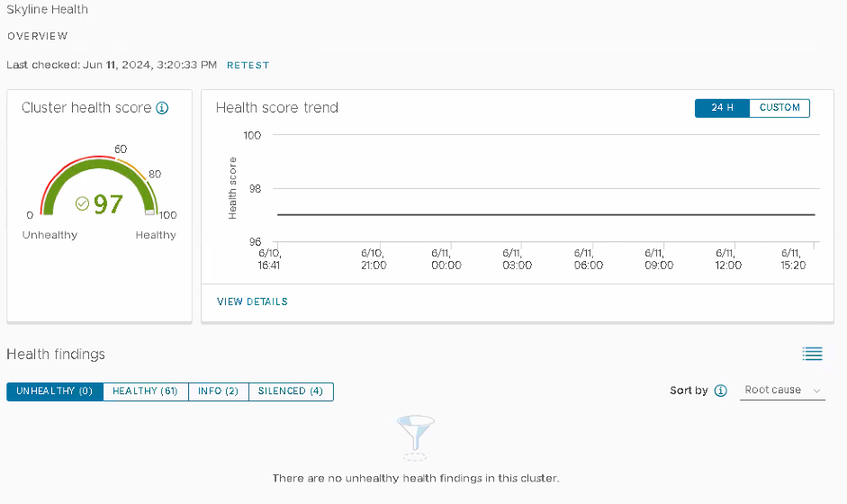Click the Skyline Health title
Screen dimensions: 847x504
click(47, 10)
